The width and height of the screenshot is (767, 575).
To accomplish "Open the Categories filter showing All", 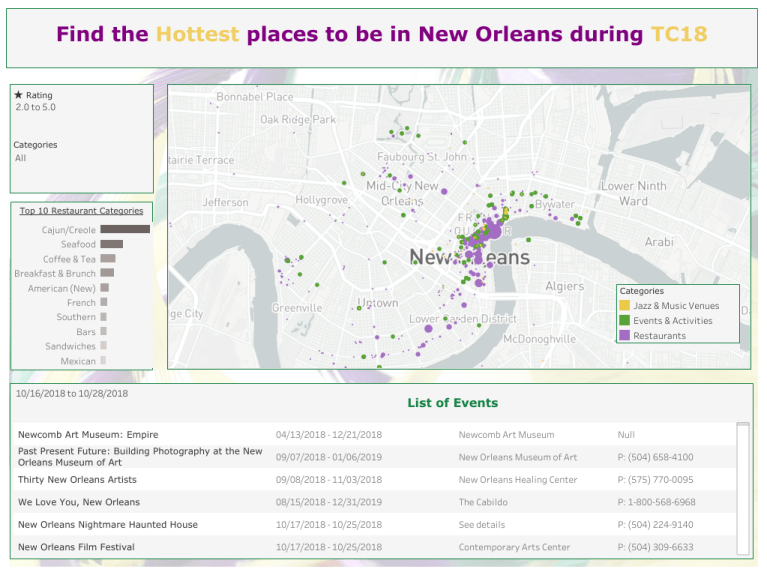I will (x=21, y=158).
